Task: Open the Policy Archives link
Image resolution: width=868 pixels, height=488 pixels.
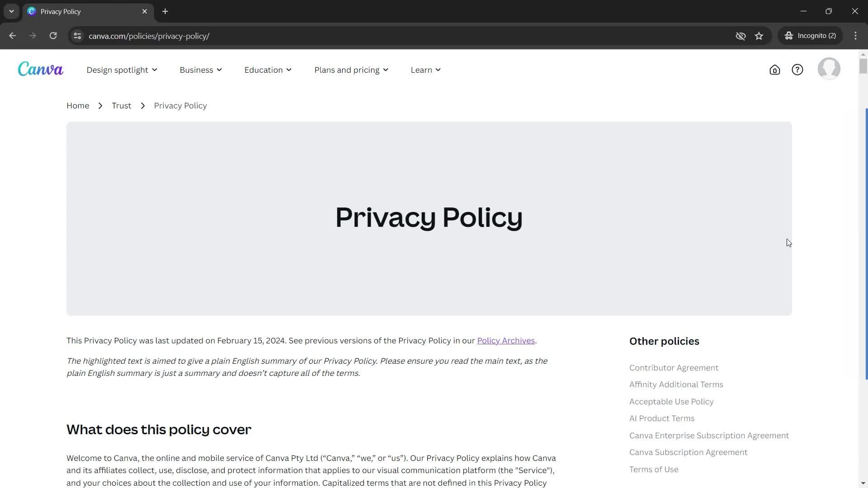Action: coord(505,340)
